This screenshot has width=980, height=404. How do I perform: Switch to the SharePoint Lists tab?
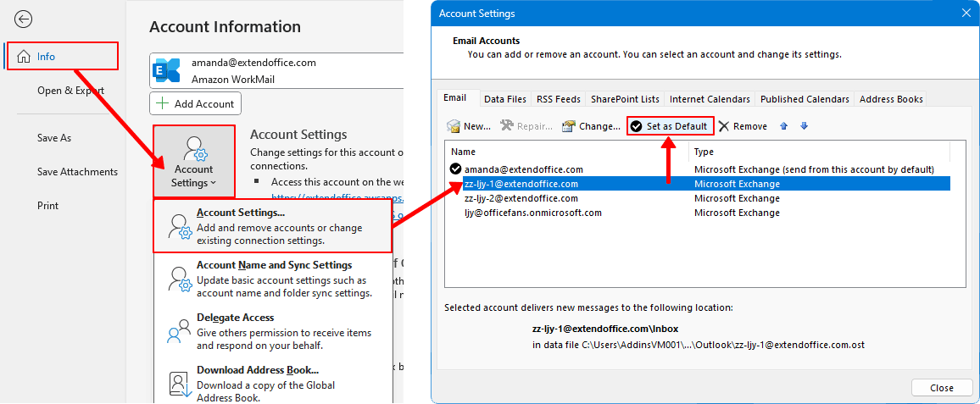[x=625, y=99]
